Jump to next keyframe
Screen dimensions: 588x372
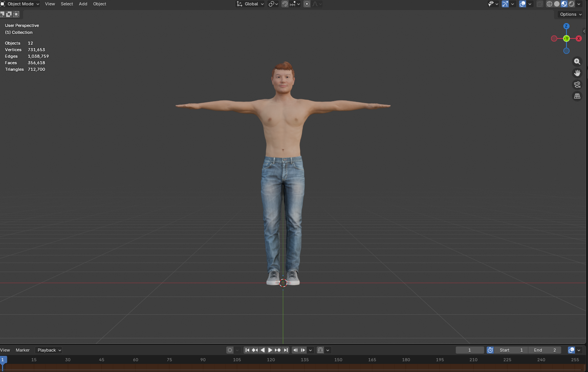click(278, 350)
